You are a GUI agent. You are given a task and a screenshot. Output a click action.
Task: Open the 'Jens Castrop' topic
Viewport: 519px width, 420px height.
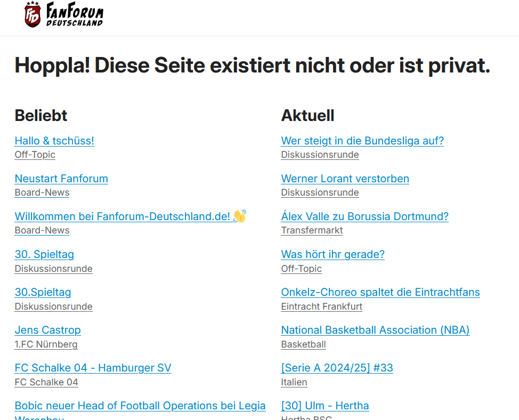[47, 330]
